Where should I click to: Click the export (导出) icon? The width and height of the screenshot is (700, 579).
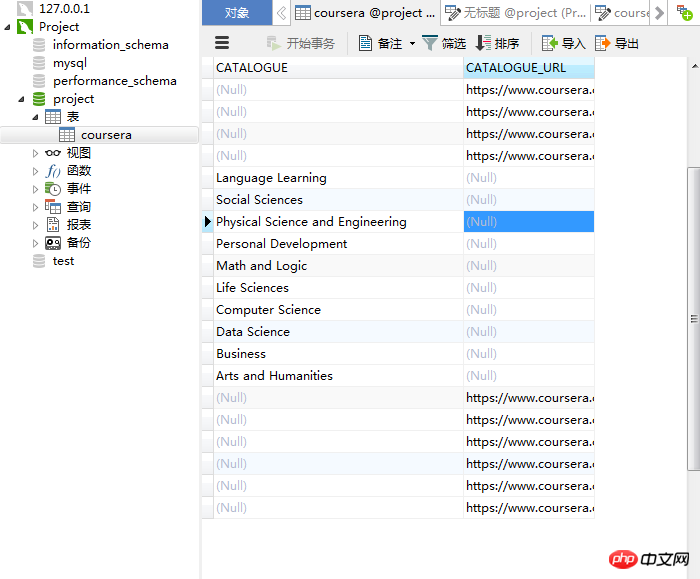602,43
